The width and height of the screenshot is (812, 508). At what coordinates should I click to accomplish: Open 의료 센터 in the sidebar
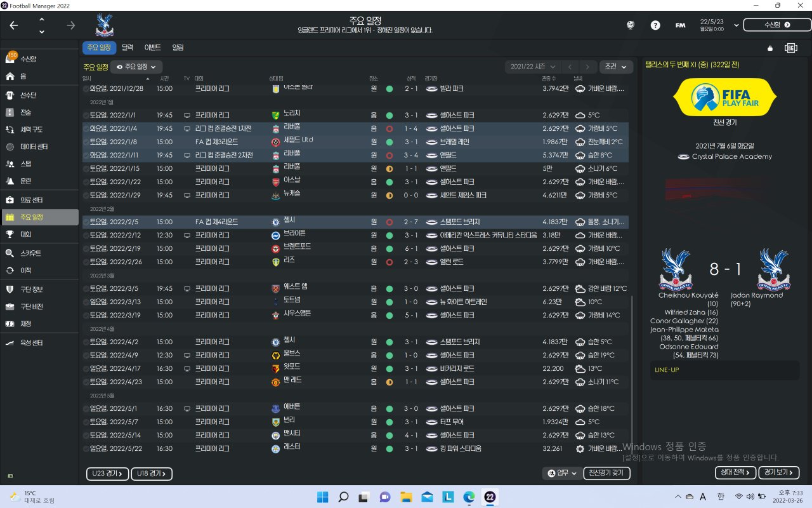point(39,200)
